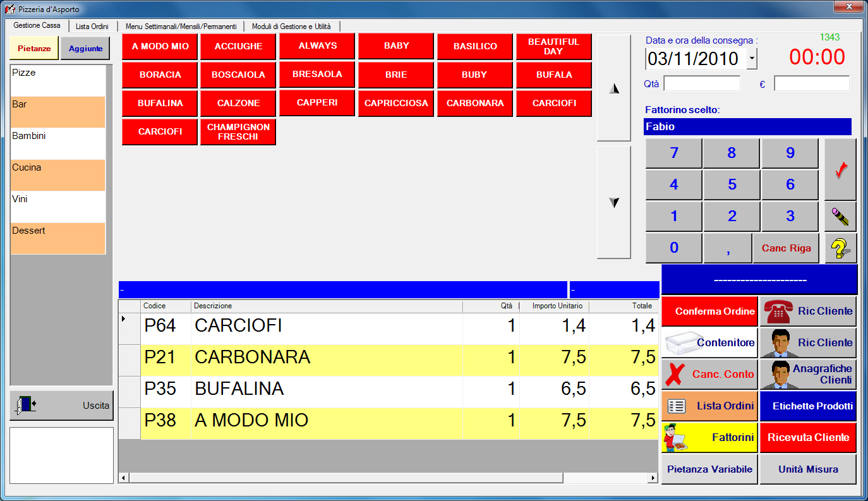Click Ricevuta Cliente button
This screenshot has width=868, height=501.
tap(808, 437)
